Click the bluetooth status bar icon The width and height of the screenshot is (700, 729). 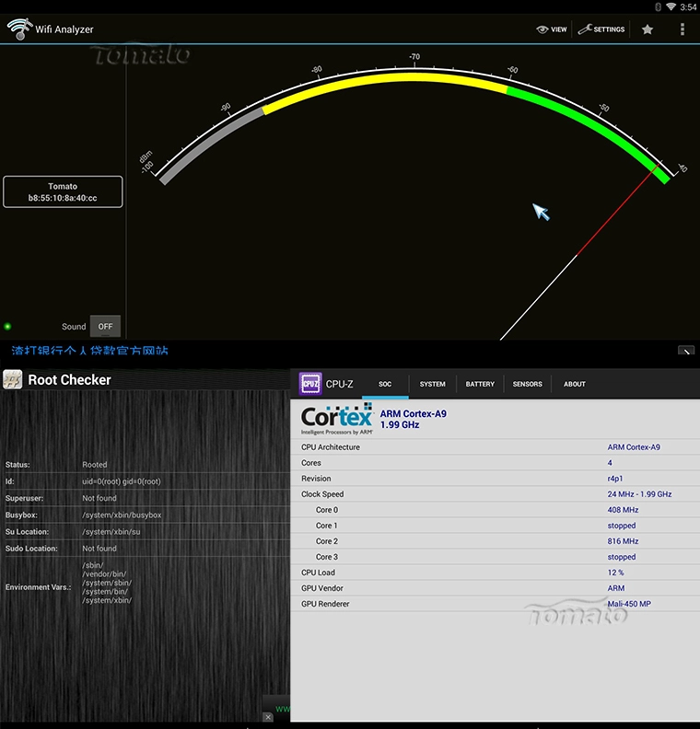click(x=659, y=6)
